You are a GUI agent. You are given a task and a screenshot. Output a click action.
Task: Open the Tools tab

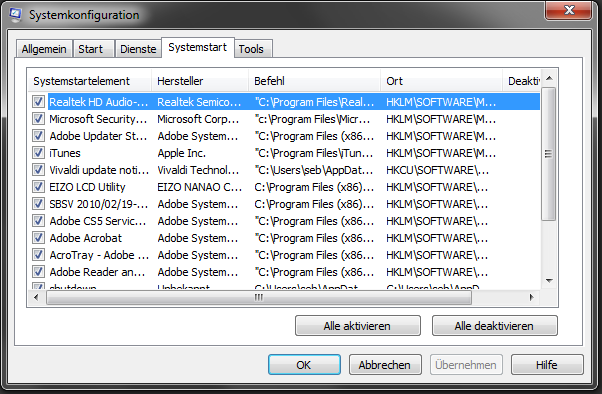(x=253, y=49)
